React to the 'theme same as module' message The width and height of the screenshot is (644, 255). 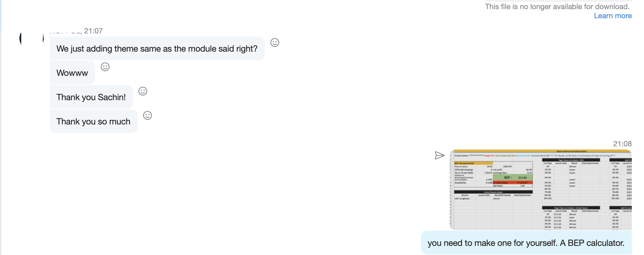(275, 42)
